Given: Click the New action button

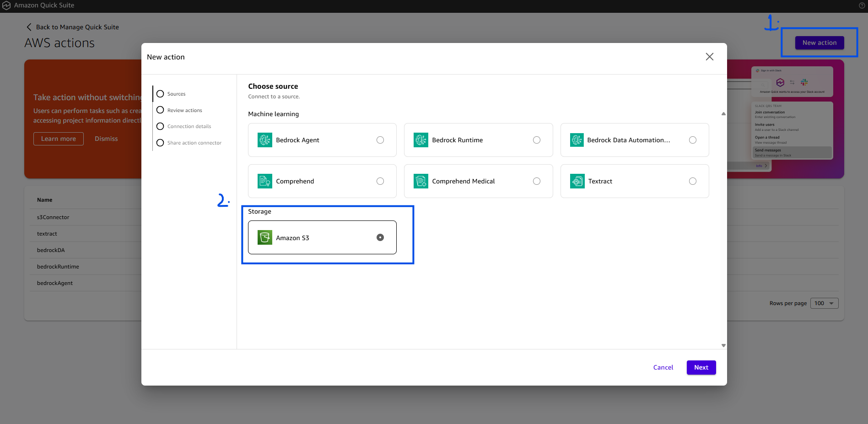Looking at the screenshot, I should 819,43.
